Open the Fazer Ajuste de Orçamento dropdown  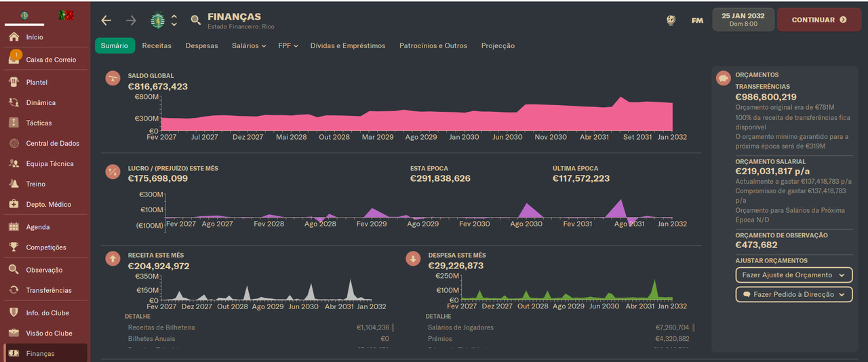pyautogui.click(x=794, y=275)
